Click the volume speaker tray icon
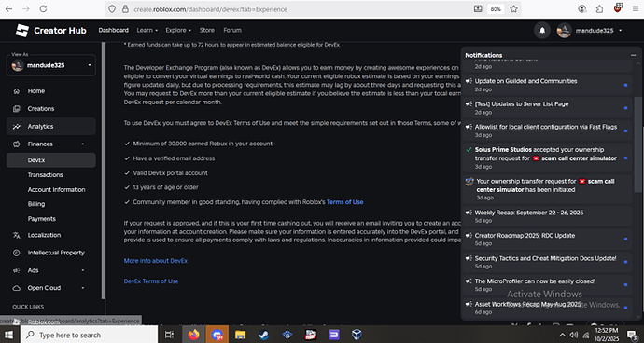Viewport: 644px width, 343px height. pos(573,335)
